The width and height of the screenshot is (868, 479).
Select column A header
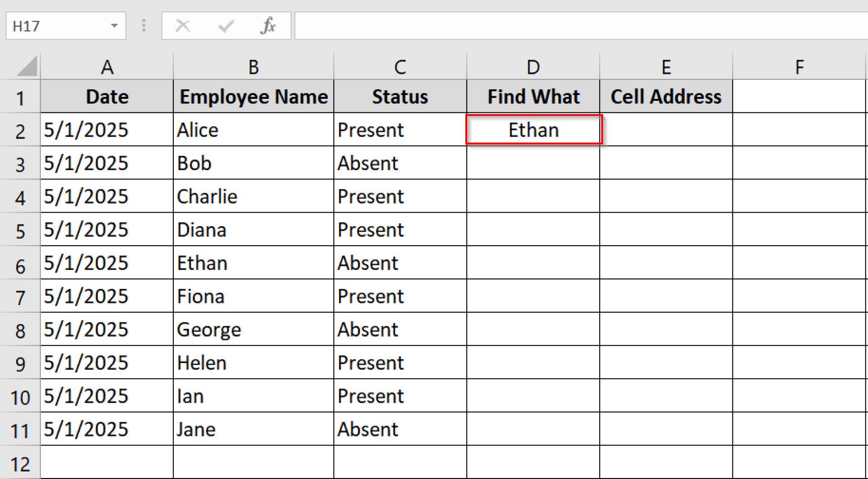(107, 67)
